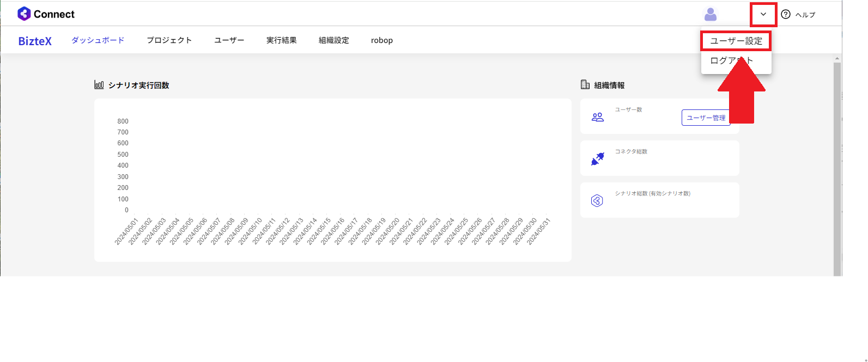Click the help question mark icon
Image resolution: width=868 pixels, height=362 pixels.
click(x=786, y=15)
